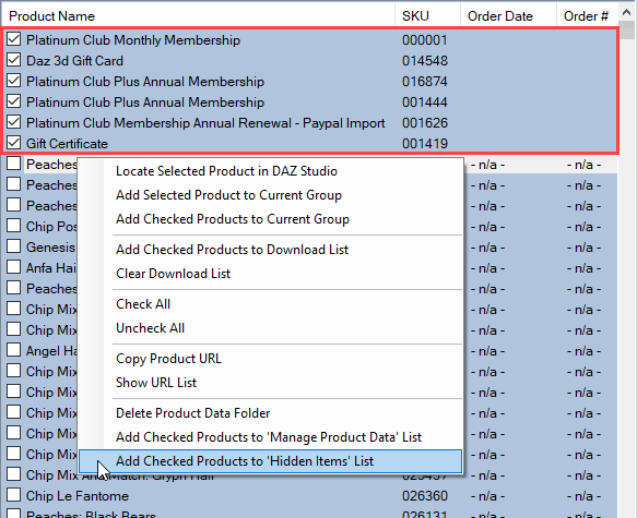Click Delete Product Data Folder
This screenshot has height=518, width=637.
(x=193, y=413)
